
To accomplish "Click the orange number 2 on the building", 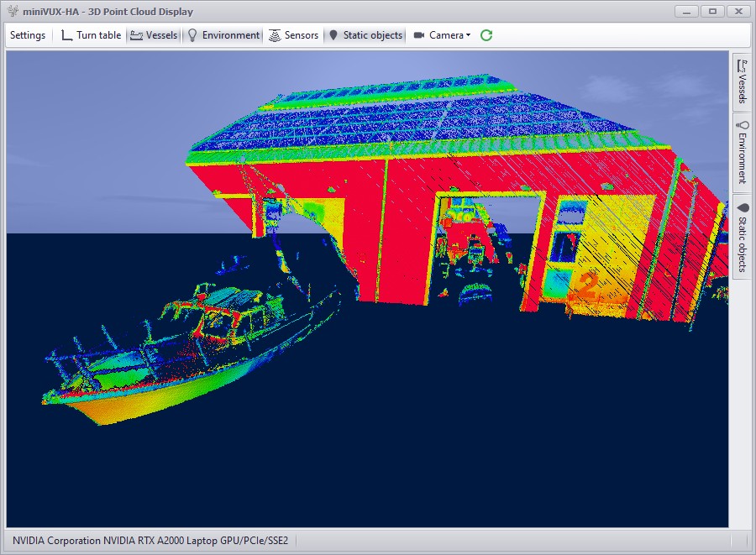I will [x=588, y=285].
